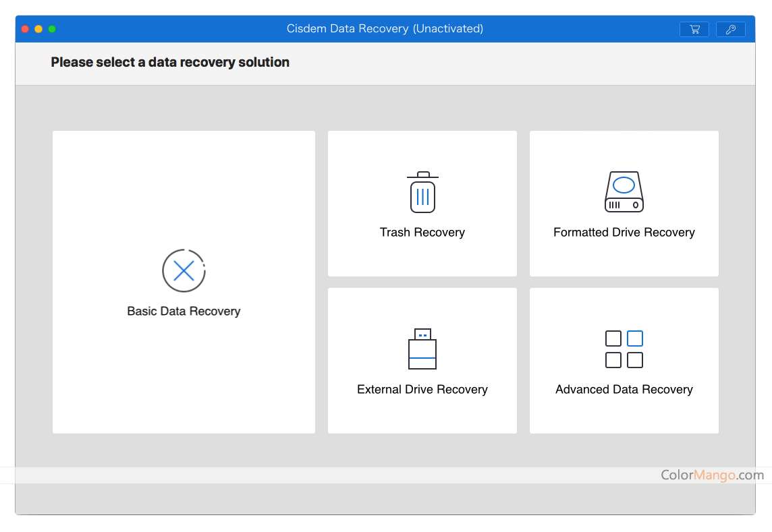Screen dimensions: 772x532
Task: Open Formatted Drive Recovery via its label
Action: pyautogui.click(x=624, y=233)
